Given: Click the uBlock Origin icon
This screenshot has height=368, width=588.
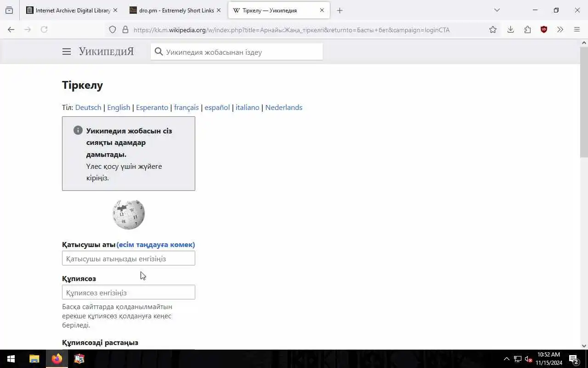Looking at the screenshot, I should point(544,29).
